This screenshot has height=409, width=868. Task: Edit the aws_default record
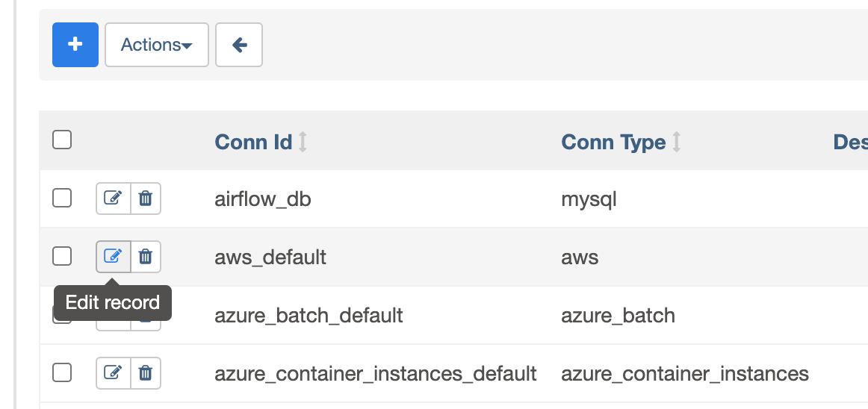(113, 257)
